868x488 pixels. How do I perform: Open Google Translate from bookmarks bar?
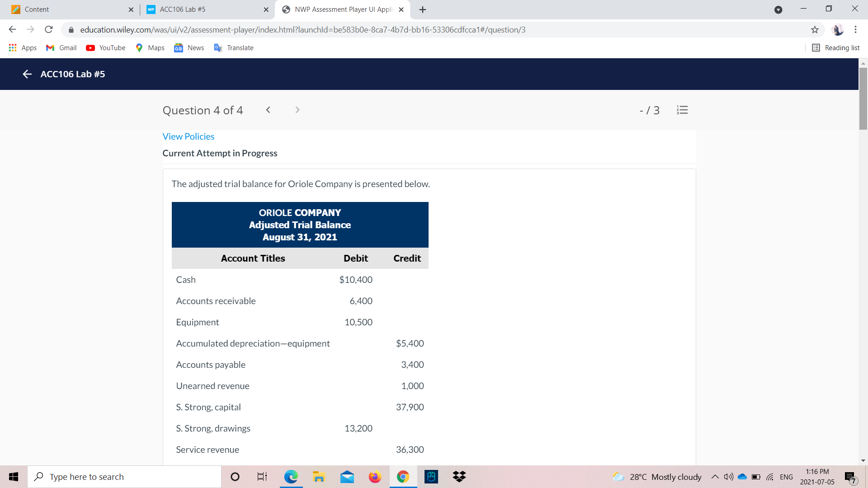pyautogui.click(x=234, y=47)
